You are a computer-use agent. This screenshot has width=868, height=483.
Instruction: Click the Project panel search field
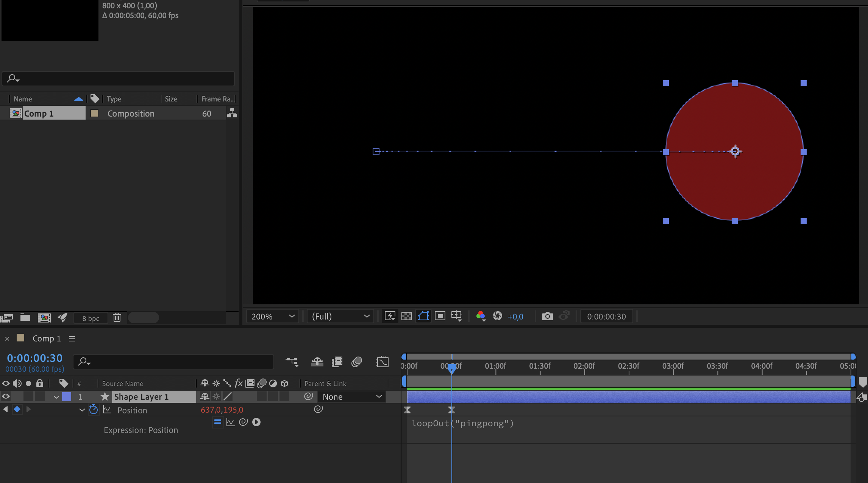click(x=118, y=78)
